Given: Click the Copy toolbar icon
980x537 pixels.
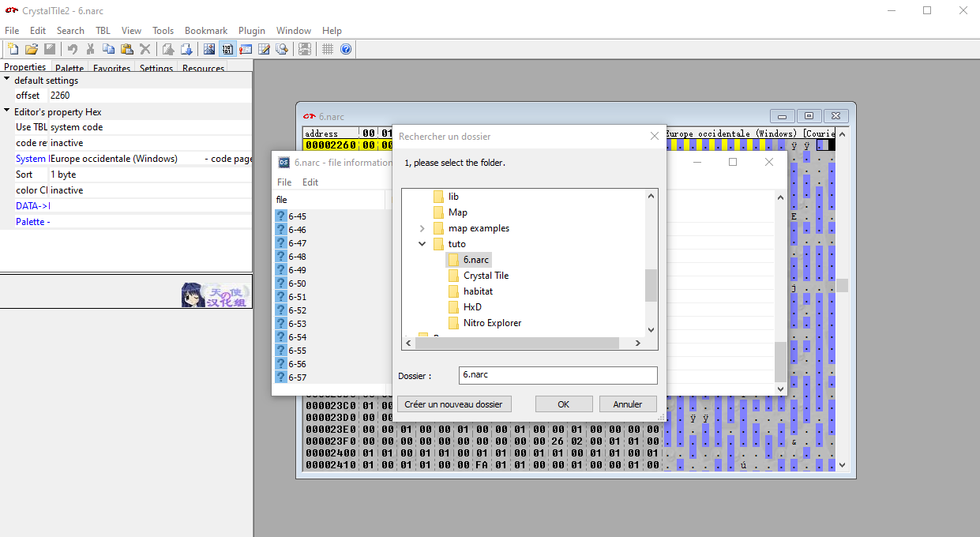Looking at the screenshot, I should pyautogui.click(x=108, y=49).
